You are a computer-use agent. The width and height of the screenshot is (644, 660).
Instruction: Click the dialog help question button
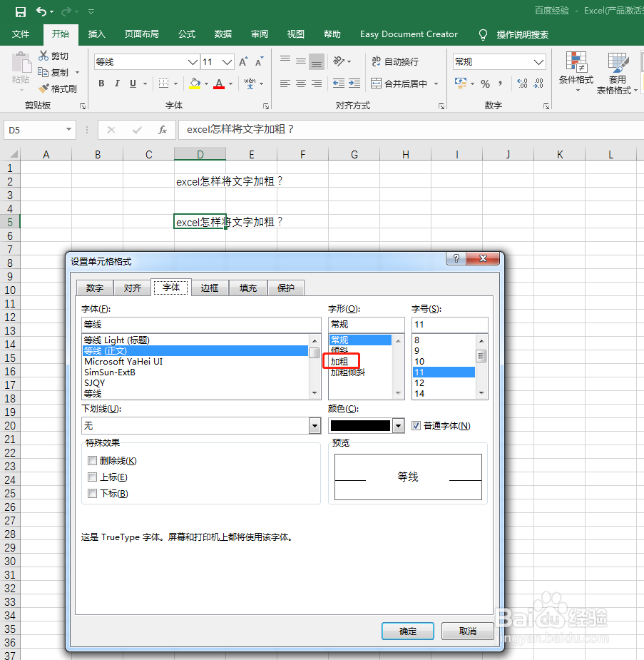456,258
